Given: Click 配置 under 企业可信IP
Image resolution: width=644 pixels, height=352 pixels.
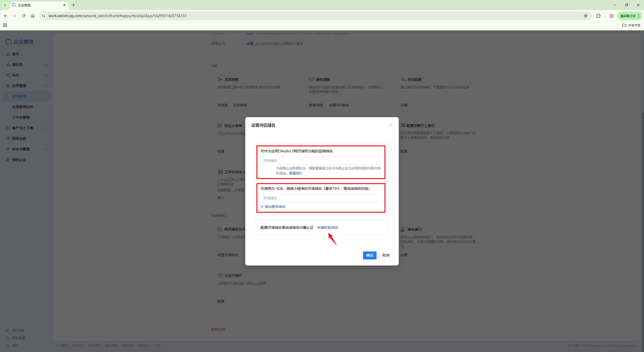Looking at the screenshot, I should (x=221, y=301).
